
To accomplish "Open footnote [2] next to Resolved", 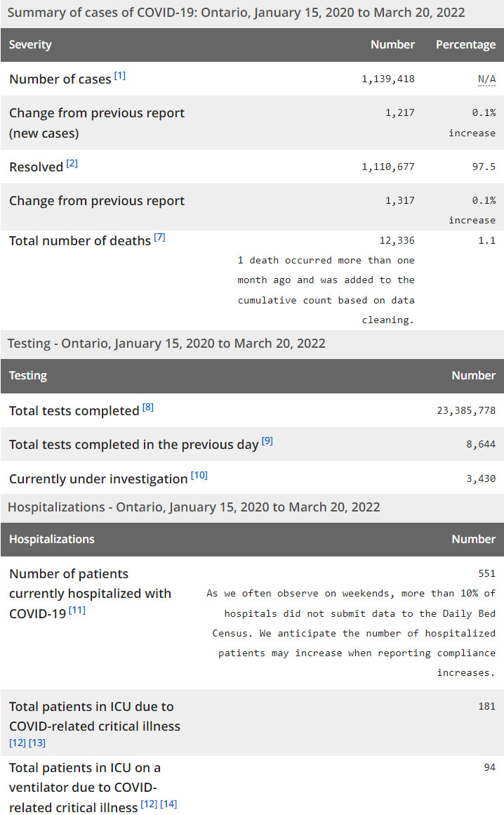I will [72, 164].
